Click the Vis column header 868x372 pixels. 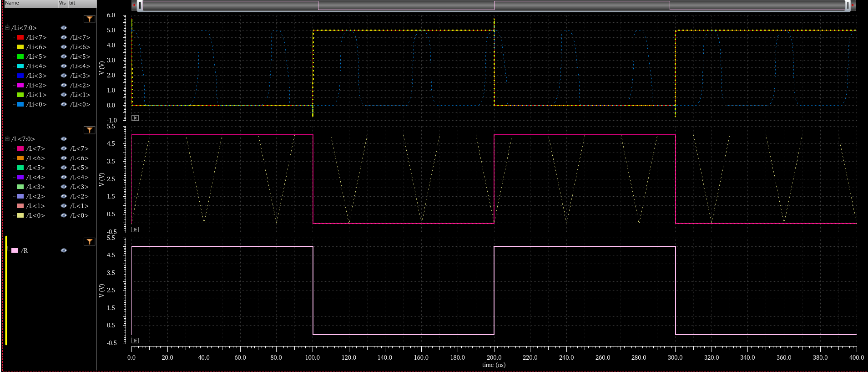click(x=62, y=3)
